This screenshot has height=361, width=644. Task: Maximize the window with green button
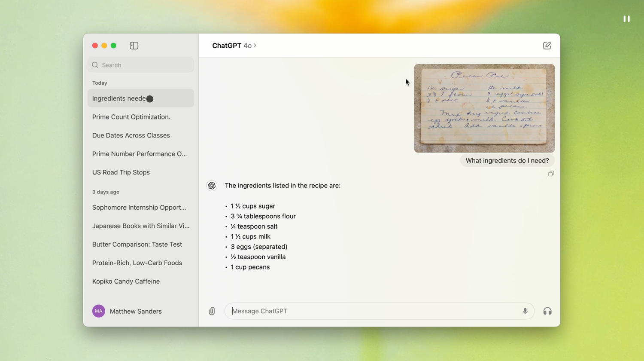click(113, 46)
